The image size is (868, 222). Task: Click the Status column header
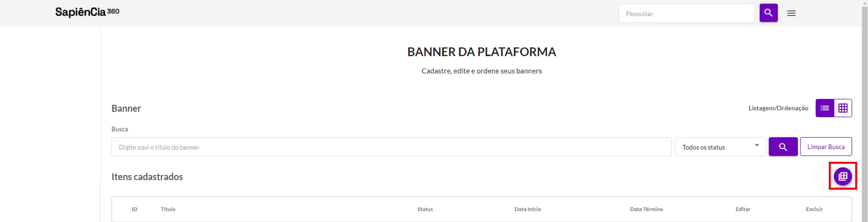[425, 209]
